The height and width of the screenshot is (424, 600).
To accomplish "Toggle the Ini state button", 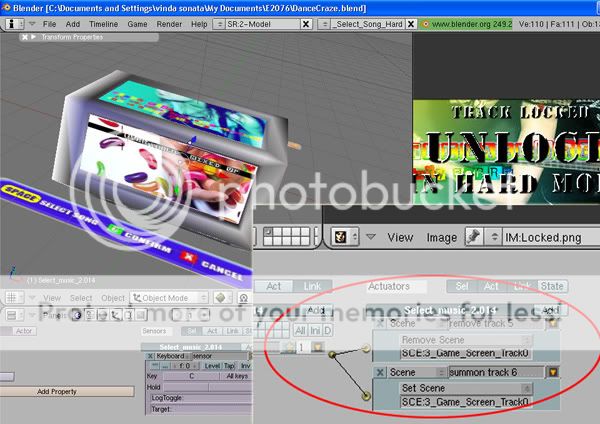I will [x=313, y=330].
